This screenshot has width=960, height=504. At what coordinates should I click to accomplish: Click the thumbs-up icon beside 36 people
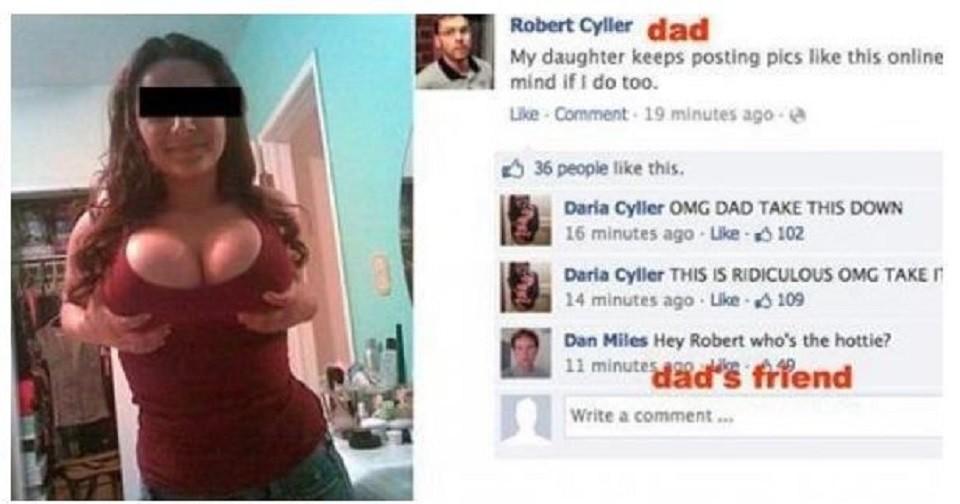pyautogui.click(x=513, y=168)
